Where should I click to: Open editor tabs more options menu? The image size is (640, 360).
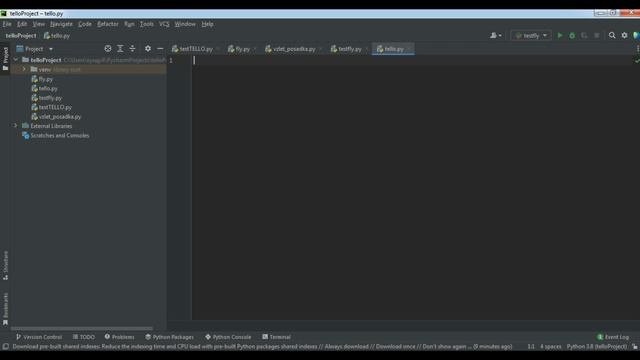point(637,49)
